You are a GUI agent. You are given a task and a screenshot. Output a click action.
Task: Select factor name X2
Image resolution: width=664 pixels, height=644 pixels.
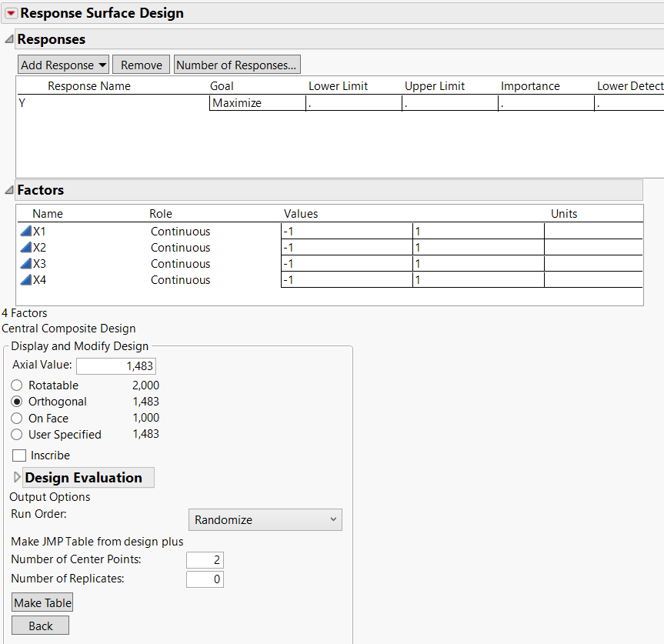click(39, 247)
